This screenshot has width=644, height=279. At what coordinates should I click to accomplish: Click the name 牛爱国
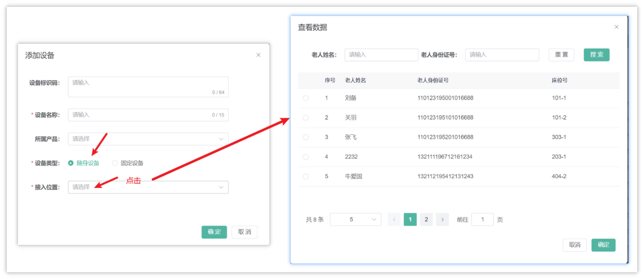[353, 177]
